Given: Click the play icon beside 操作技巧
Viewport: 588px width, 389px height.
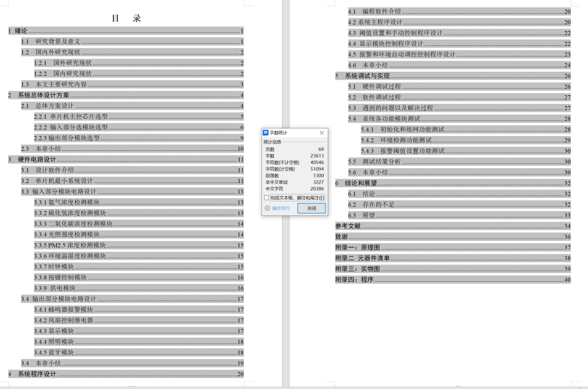Looking at the screenshot, I should tap(267, 208).
